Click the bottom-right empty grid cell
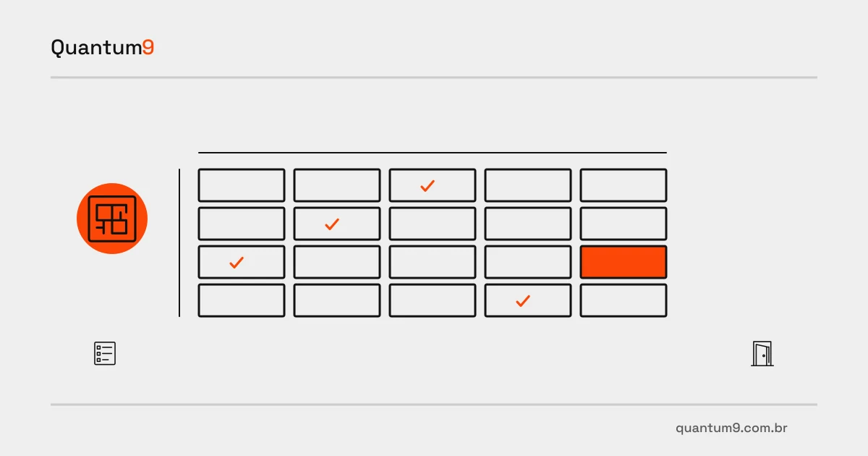 pos(624,300)
